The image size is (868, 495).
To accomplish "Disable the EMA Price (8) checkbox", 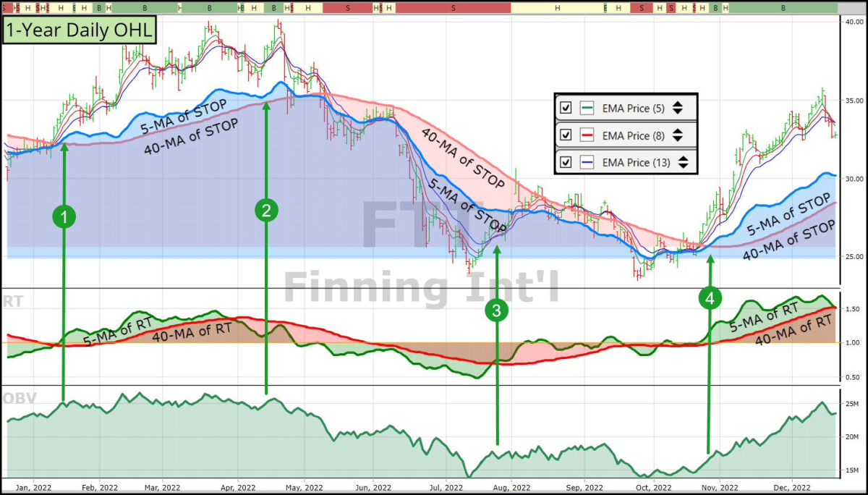I will (x=567, y=135).
